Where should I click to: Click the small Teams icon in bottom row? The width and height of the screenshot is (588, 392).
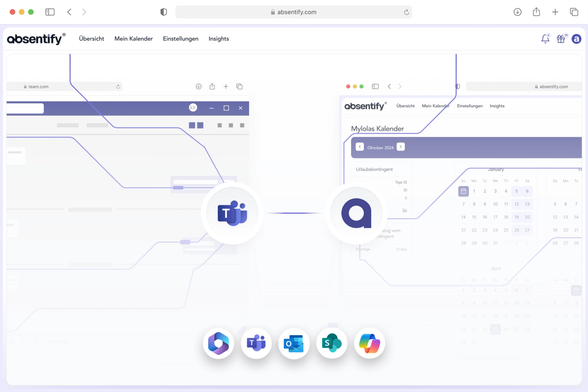pos(256,343)
